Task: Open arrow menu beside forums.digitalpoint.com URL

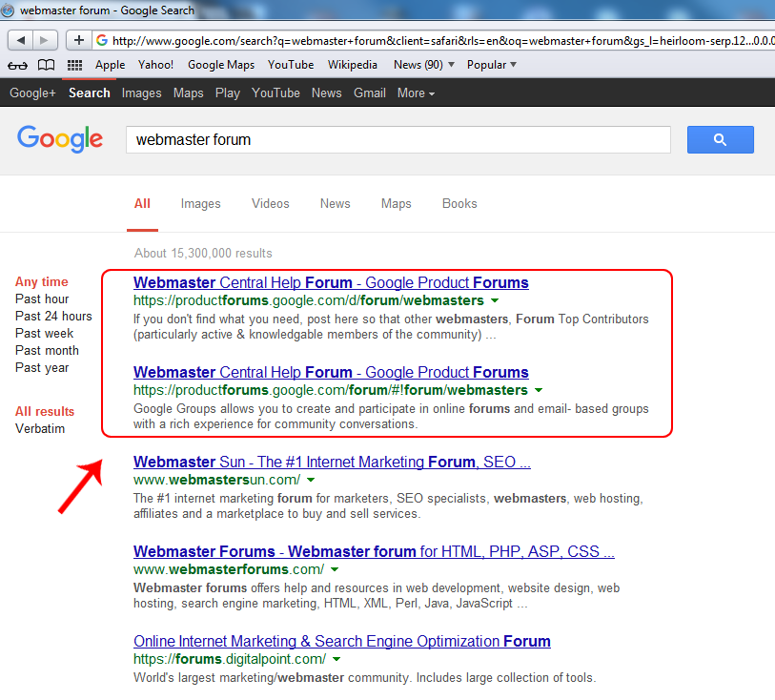Action: pyautogui.click(x=337, y=659)
